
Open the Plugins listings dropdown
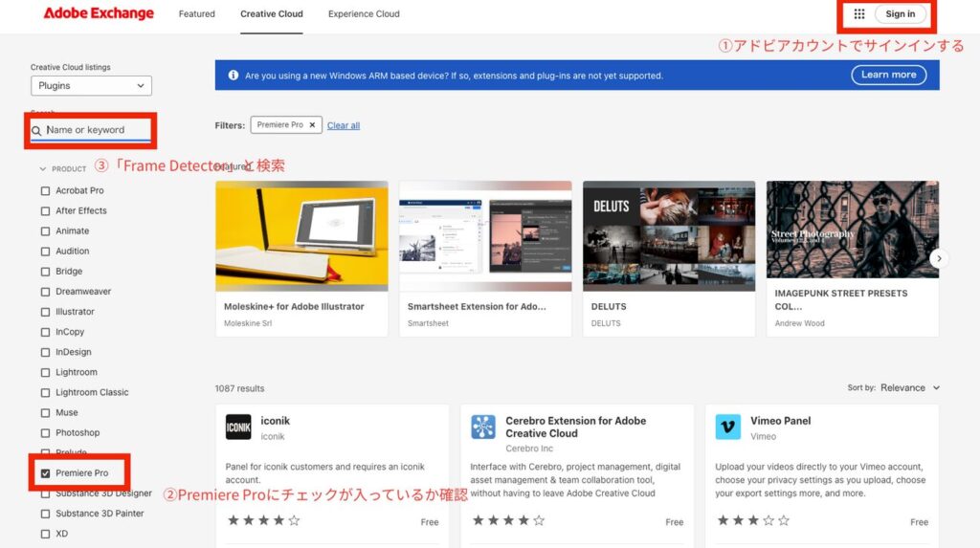91,86
